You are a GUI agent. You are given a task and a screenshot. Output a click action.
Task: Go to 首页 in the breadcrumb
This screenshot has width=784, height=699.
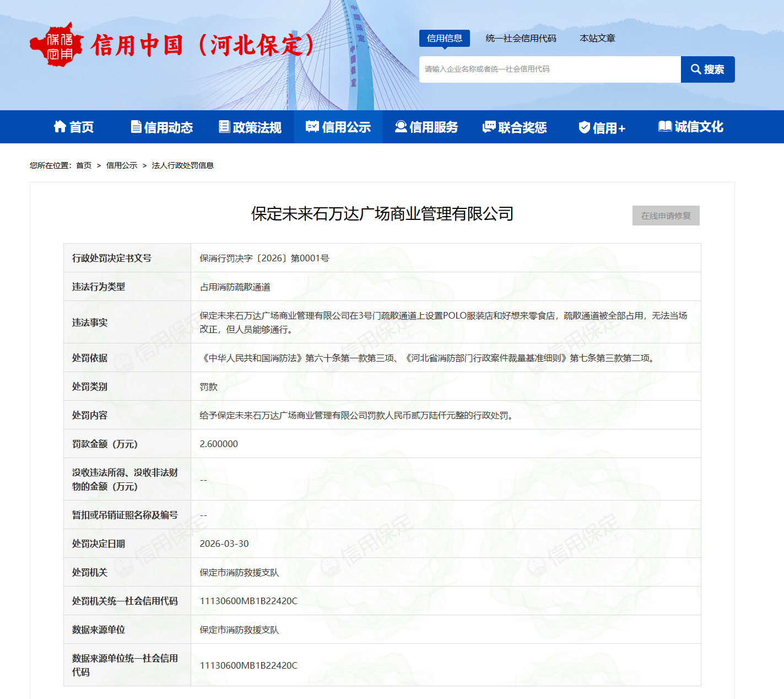[x=84, y=165]
